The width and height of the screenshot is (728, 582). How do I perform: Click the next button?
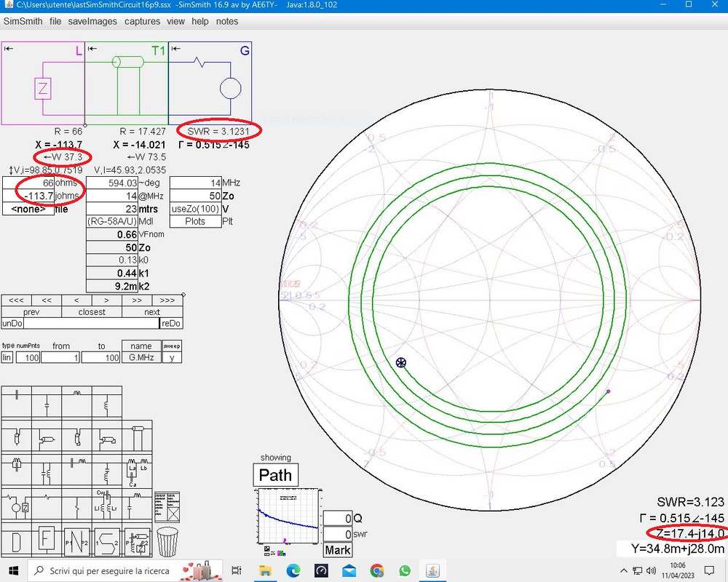tap(152, 312)
